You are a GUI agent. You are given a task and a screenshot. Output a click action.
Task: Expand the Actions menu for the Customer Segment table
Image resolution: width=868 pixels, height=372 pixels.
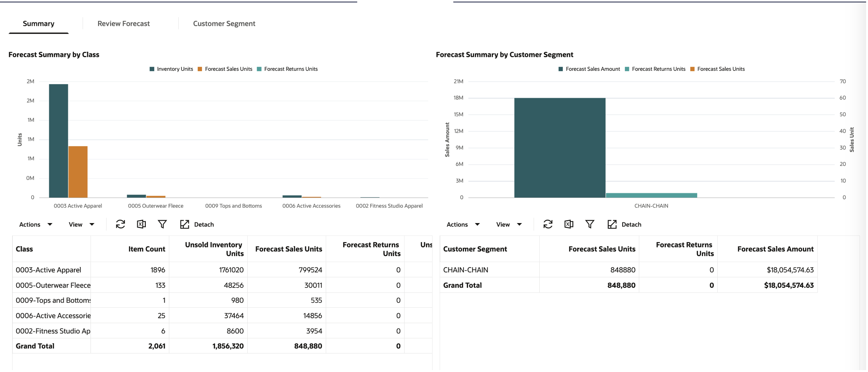click(x=463, y=225)
